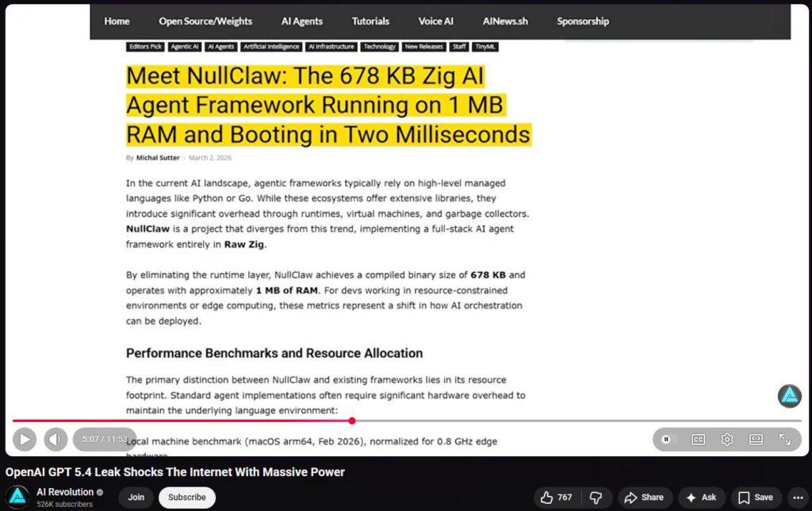Open the more actions ellipsis menu
The width and height of the screenshot is (812, 511).
coord(798,498)
